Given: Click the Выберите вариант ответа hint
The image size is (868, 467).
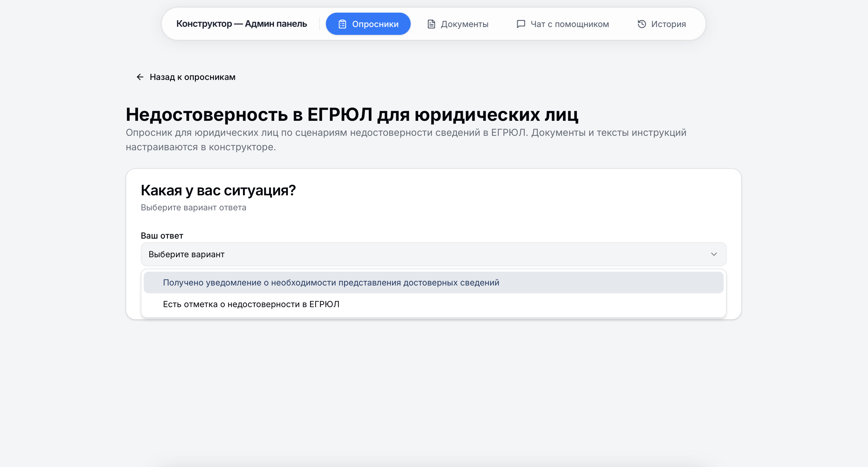Looking at the screenshot, I should (193, 207).
